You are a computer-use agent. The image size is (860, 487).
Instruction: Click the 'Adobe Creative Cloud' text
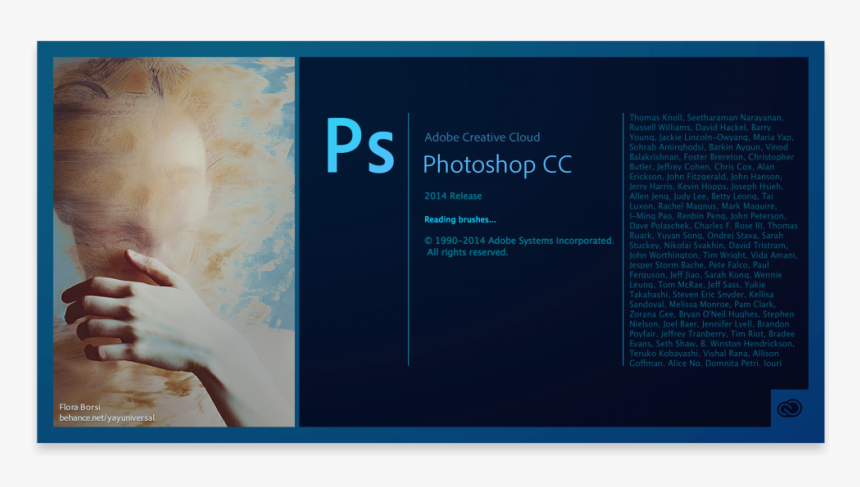482,137
